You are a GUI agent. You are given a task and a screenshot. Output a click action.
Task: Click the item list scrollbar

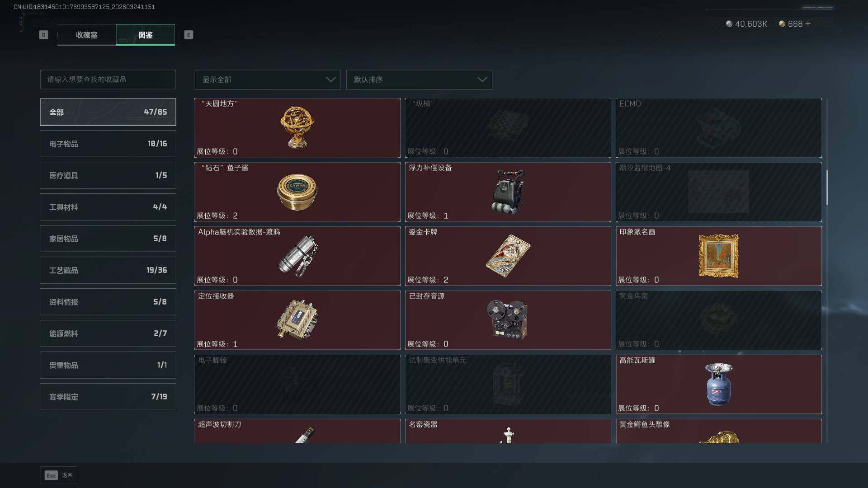827,188
